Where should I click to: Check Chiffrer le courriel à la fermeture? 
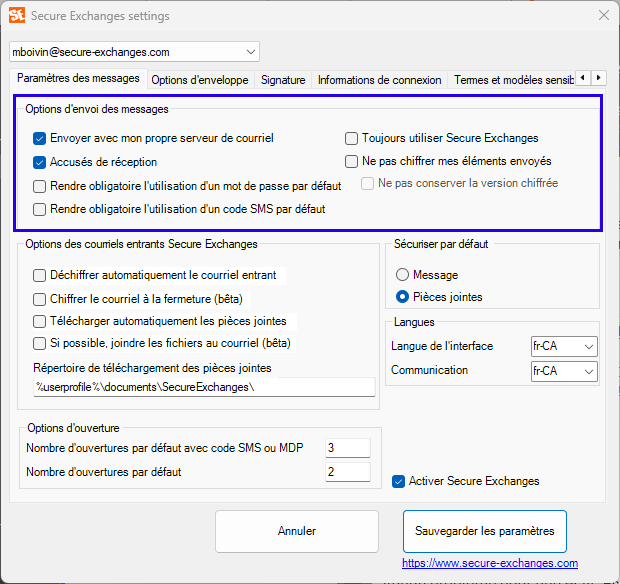coord(40,299)
